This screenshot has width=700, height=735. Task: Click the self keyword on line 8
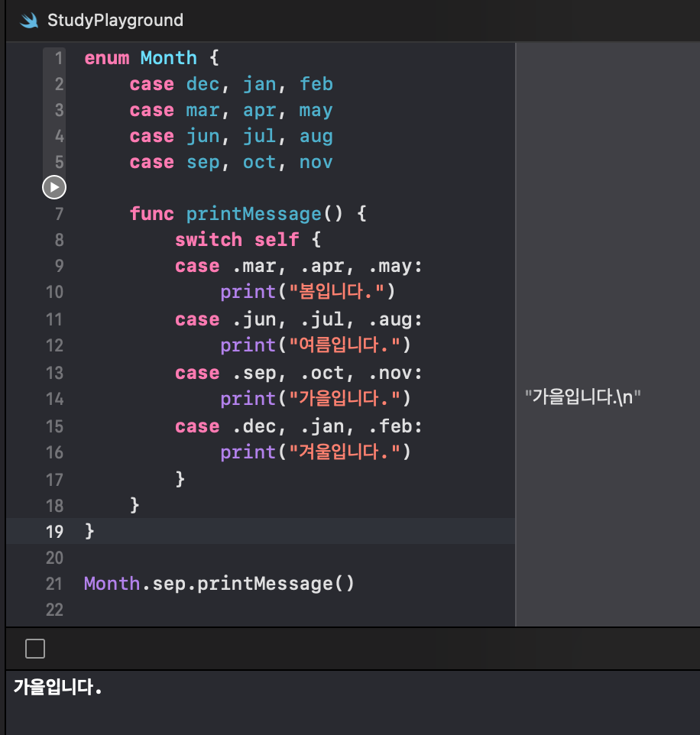(x=277, y=240)
